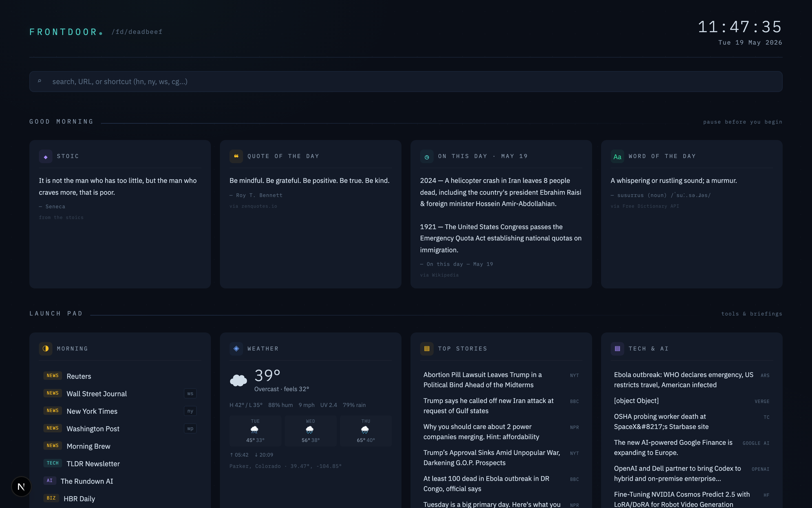The height and width of the screenshot is (508, 812).
Task: Click the large overcast cloud icon
Action: coord(239,380)
